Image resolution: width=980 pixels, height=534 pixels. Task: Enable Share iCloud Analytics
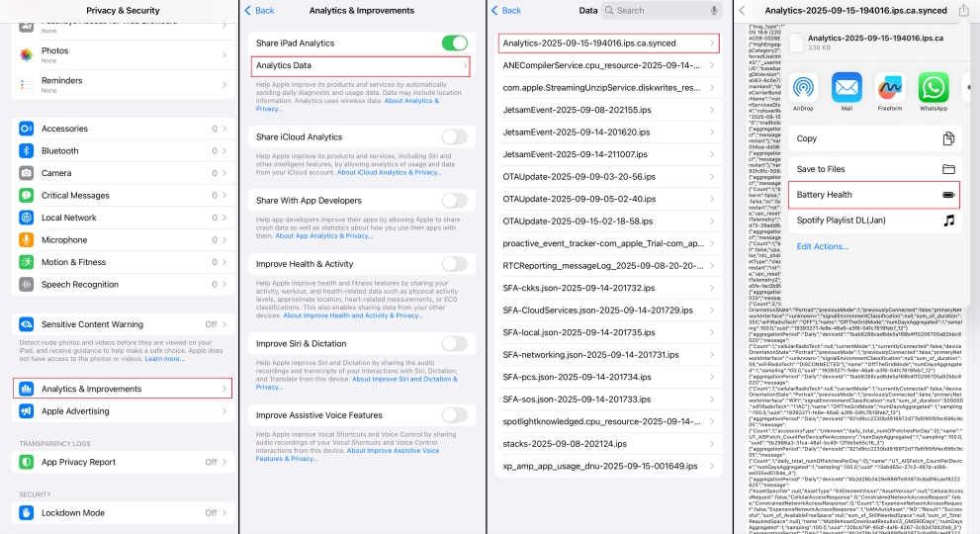coord(454,136)
